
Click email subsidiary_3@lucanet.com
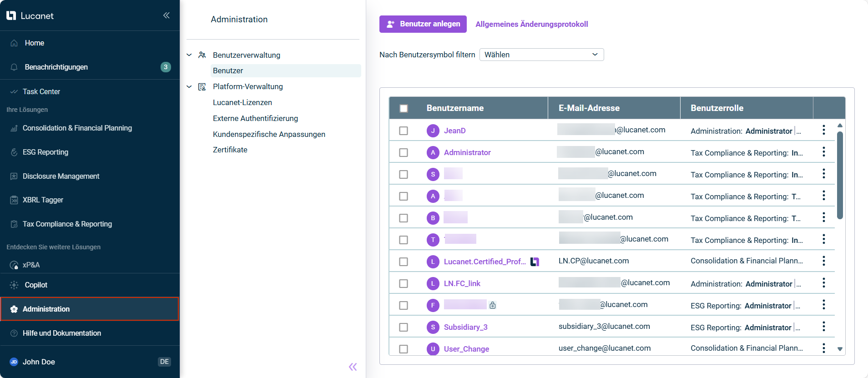click(x=604, y=326)
